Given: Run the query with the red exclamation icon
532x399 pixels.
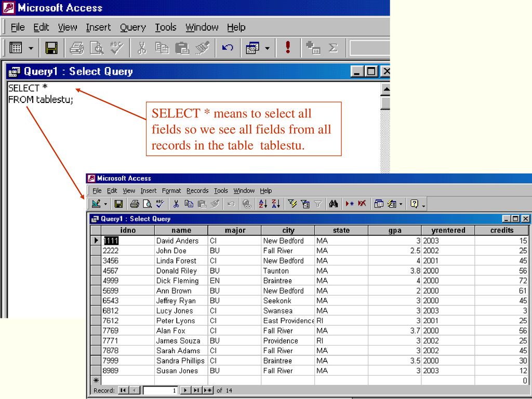Looking at the screenshot, I should tap(288, 47).
